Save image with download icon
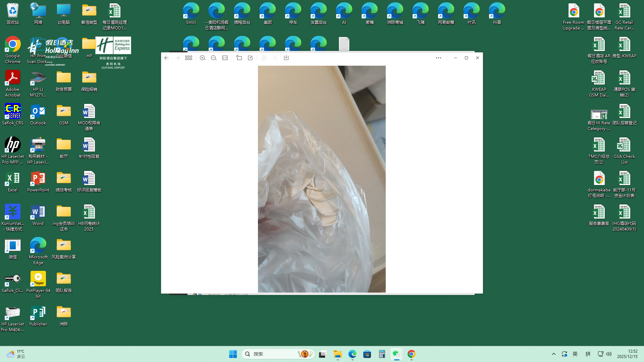This screenshot has height=362, width=644. click(286, 58)
